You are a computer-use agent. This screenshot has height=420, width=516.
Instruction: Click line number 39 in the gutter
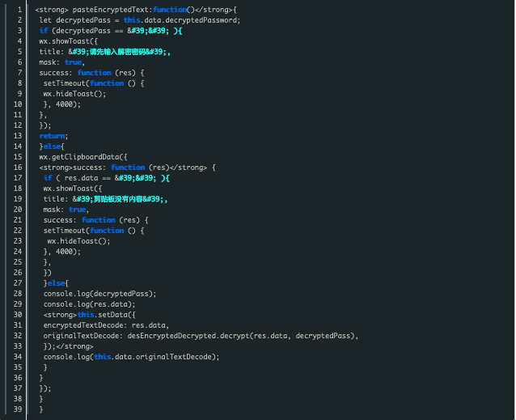coord(18,409)
